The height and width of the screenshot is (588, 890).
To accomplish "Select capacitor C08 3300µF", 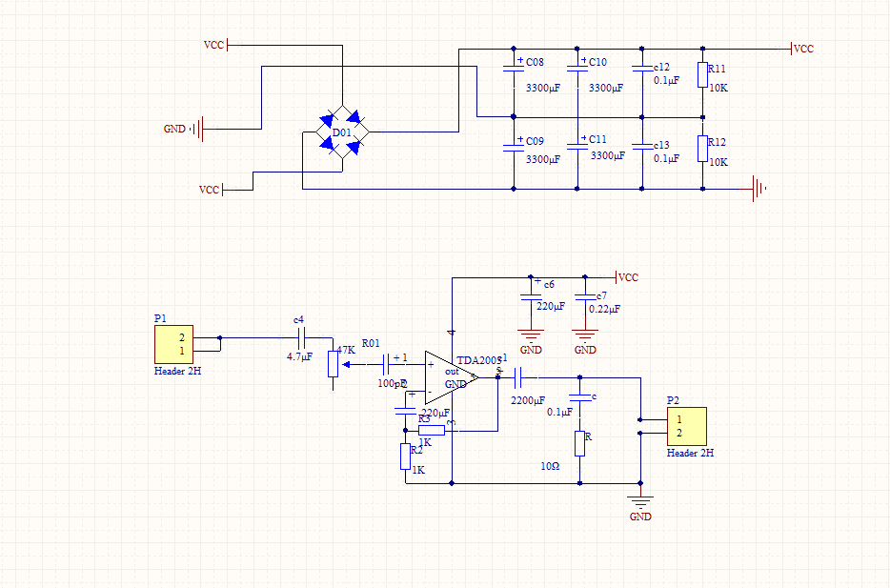I will point(514,68).
